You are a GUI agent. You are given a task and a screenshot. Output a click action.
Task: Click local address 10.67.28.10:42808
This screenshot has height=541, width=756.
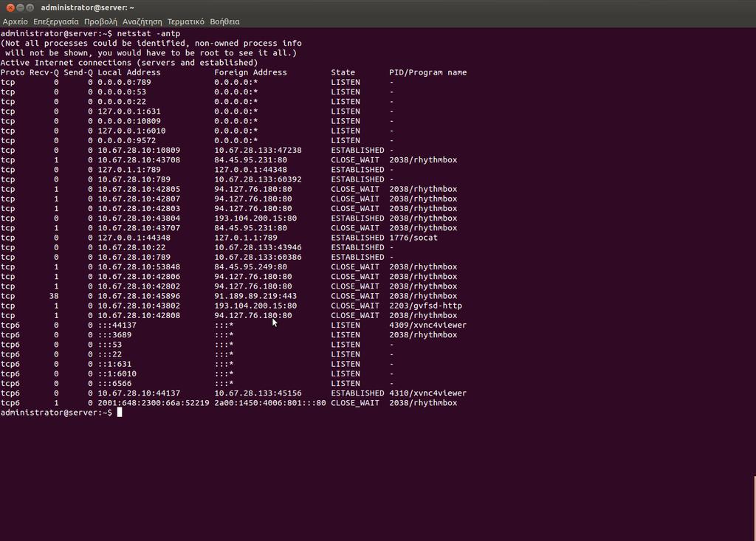138,315
